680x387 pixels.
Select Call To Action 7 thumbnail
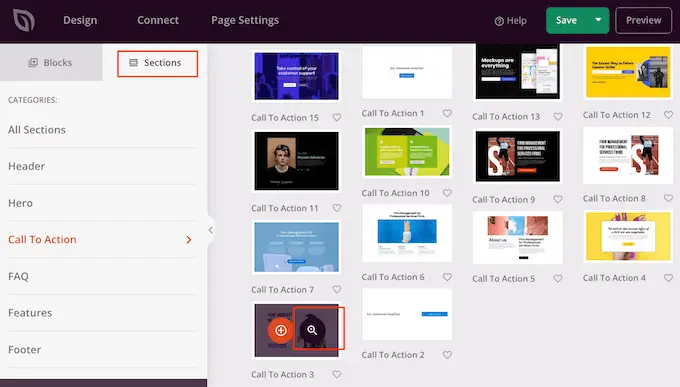[x=297, y=247]
